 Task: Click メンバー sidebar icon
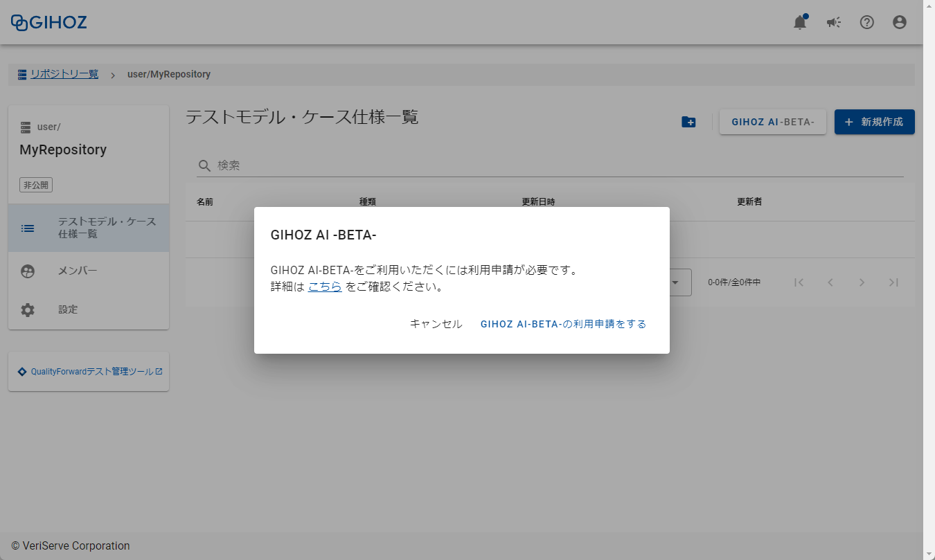(28, 271)
